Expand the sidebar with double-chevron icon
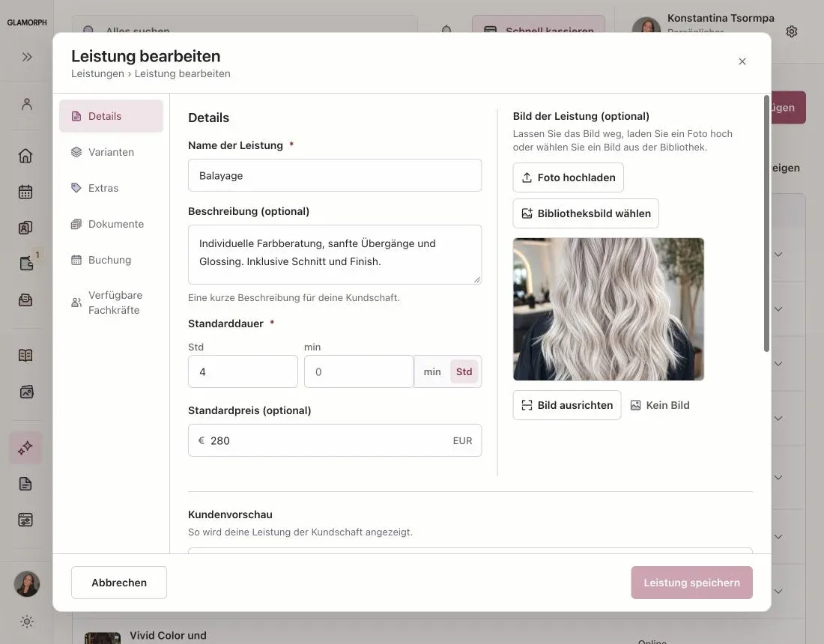This screenshot has width=824, height=644. (27, 57)
